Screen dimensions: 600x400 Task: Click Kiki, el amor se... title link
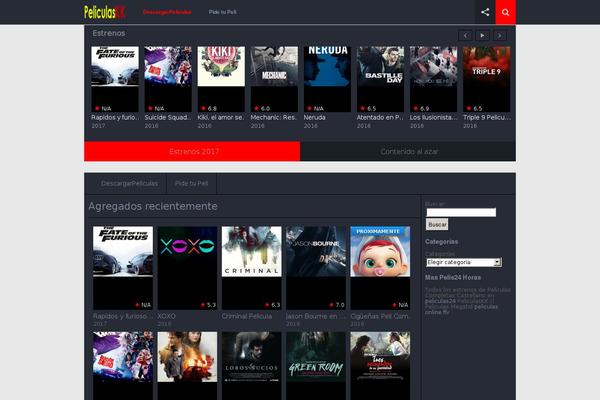(x=221, y=118)
